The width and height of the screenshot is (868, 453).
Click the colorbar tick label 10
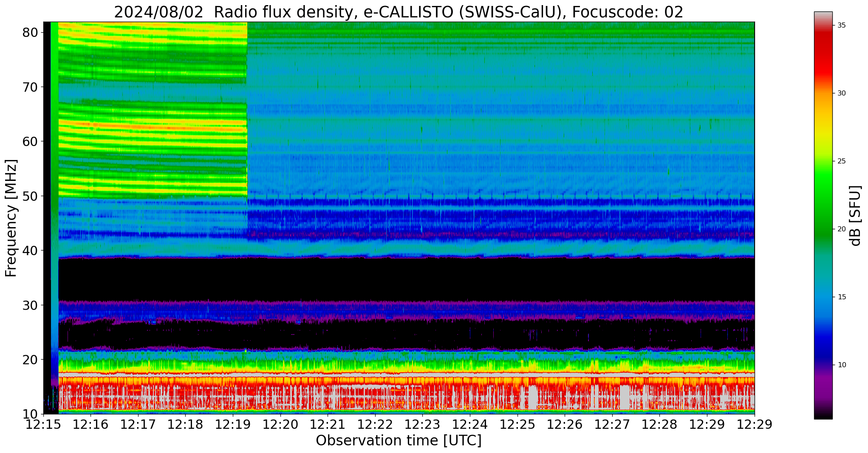point(842,365)
